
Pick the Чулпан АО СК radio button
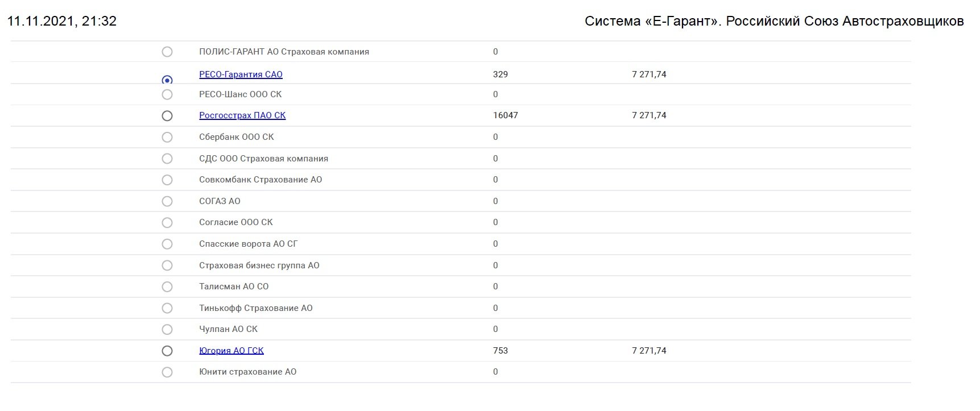(167, 329)
